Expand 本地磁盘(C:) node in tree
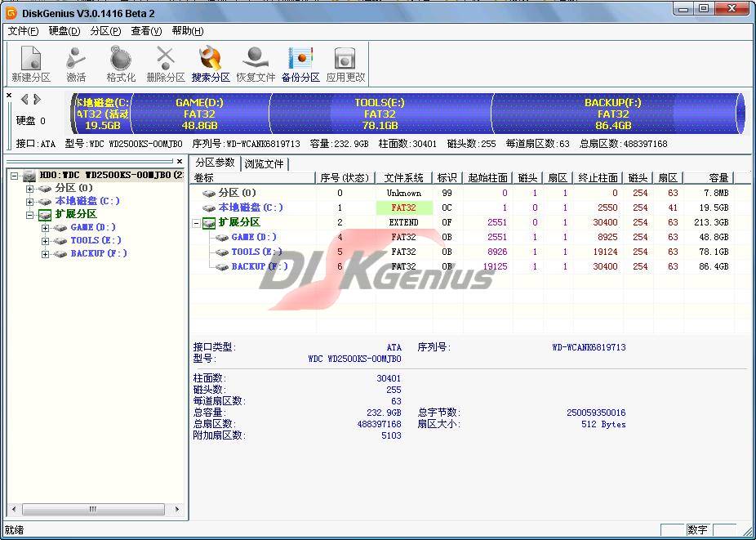 [x=30, y=202]
